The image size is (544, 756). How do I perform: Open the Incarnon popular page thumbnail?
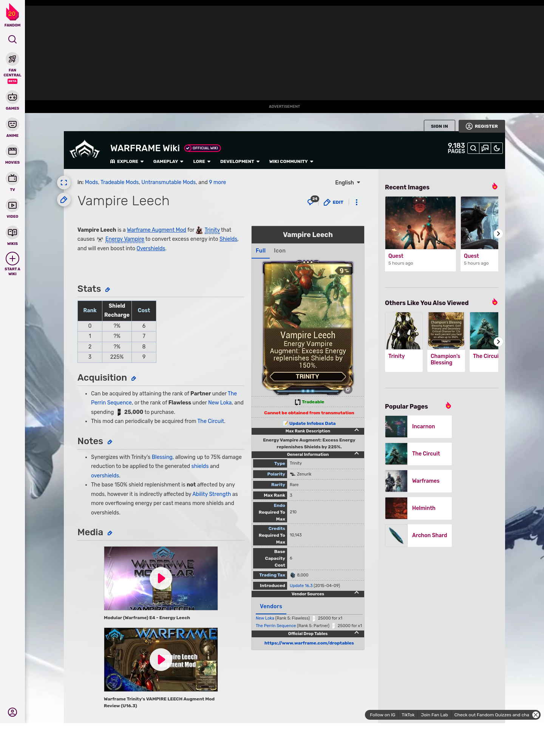[x=396, y=426]
